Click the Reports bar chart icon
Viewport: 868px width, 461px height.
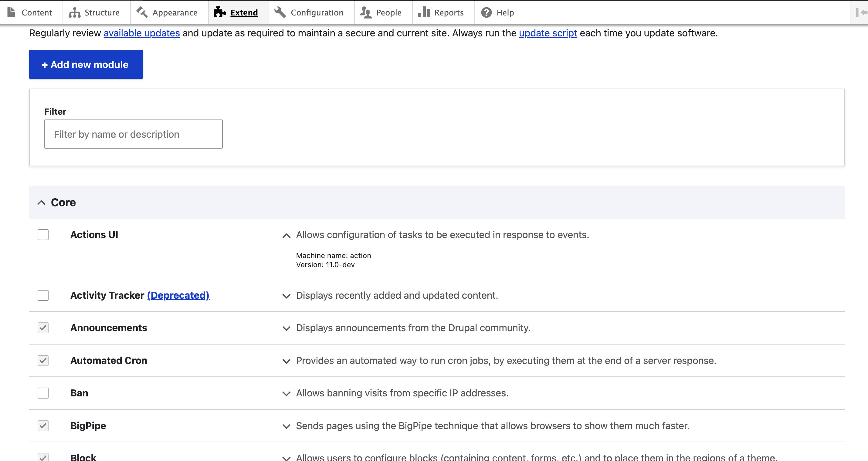[424, 12]
